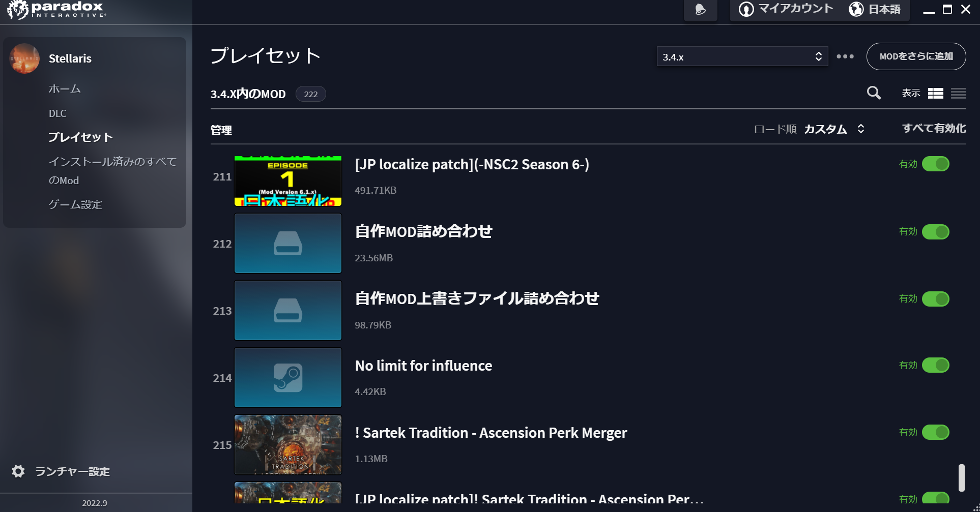This screenshot has height=512, width=980.
Task: Click Steam icon of No limit for influence
Action: pyautogui.click(x=288, y=377)
